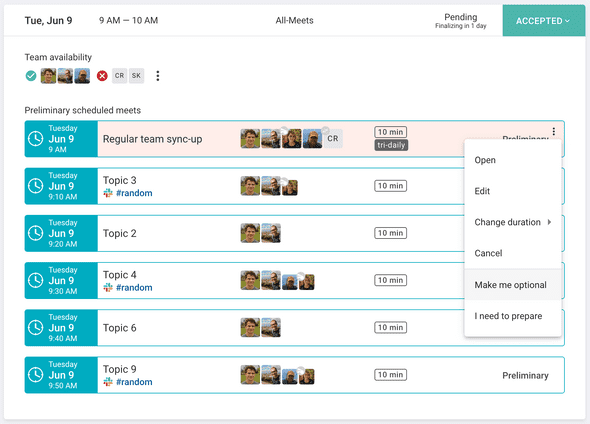Click the 9:20 AM time on Topic 2 row
This screenshot has width=590, height=424.
[62, 244]
